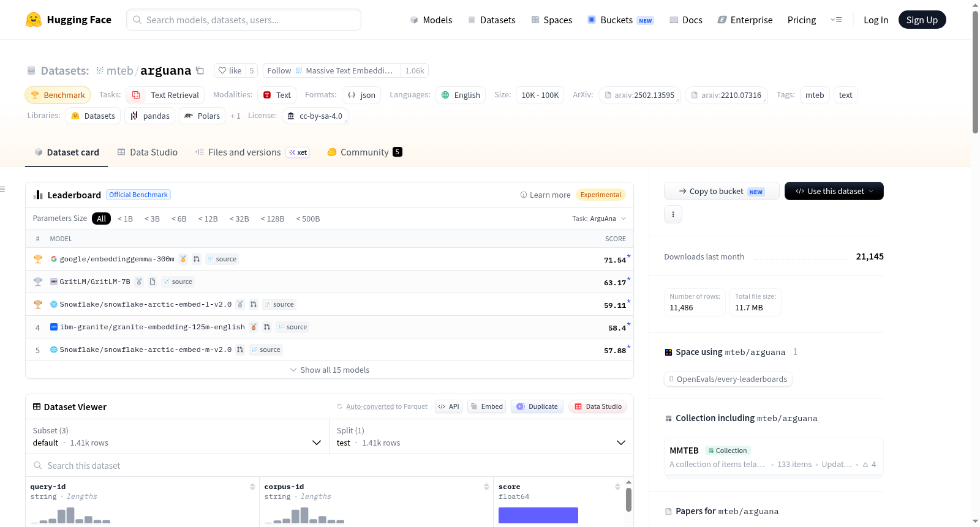Click the upvote triangle on the MMTEB collection
This screenshot has width=980, height=527.
[x=865, y=465]
